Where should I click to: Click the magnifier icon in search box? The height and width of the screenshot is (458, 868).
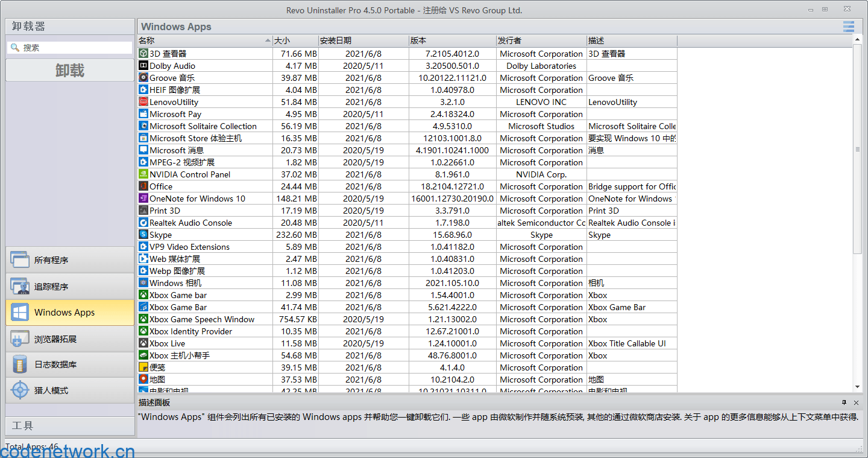[x=15, y=48]
